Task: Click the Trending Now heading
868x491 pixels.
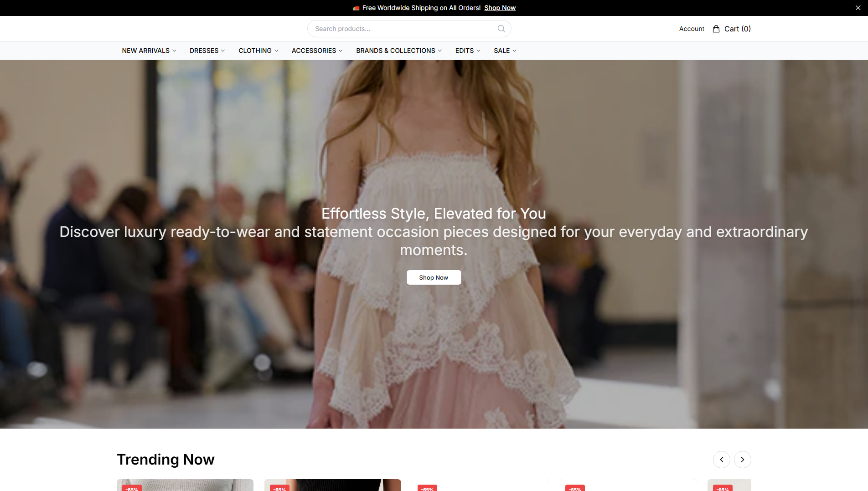Action: 165,460
